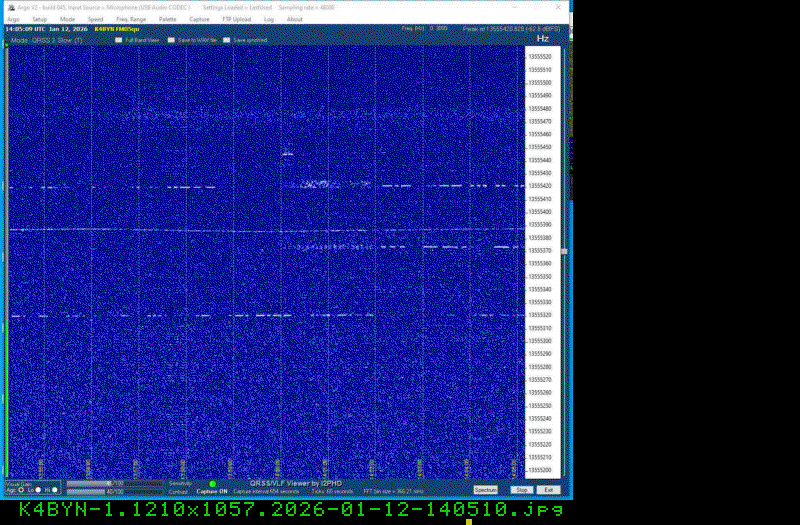Open the Speed menu
The height and width of the screenshot is (525, 800).
coord(94,19)
